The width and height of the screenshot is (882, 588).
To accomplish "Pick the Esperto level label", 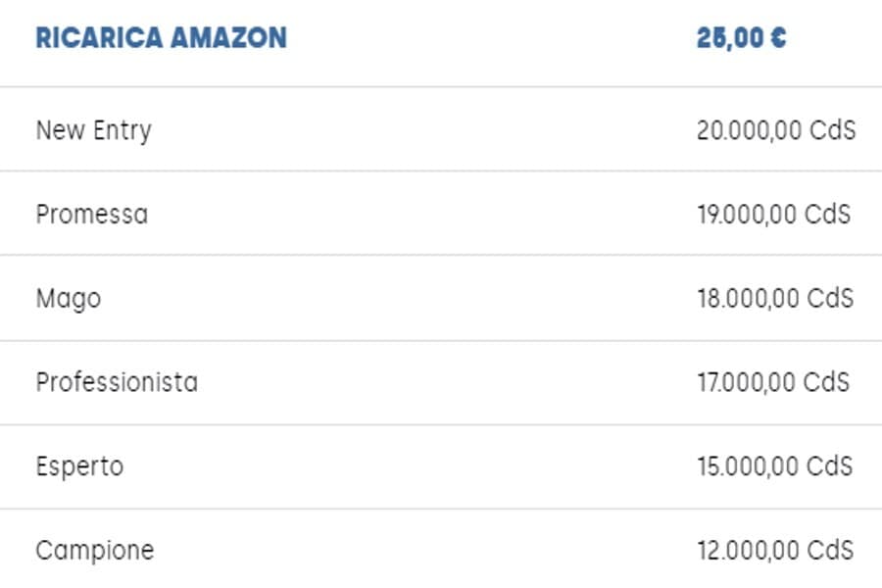I will 80,467.
